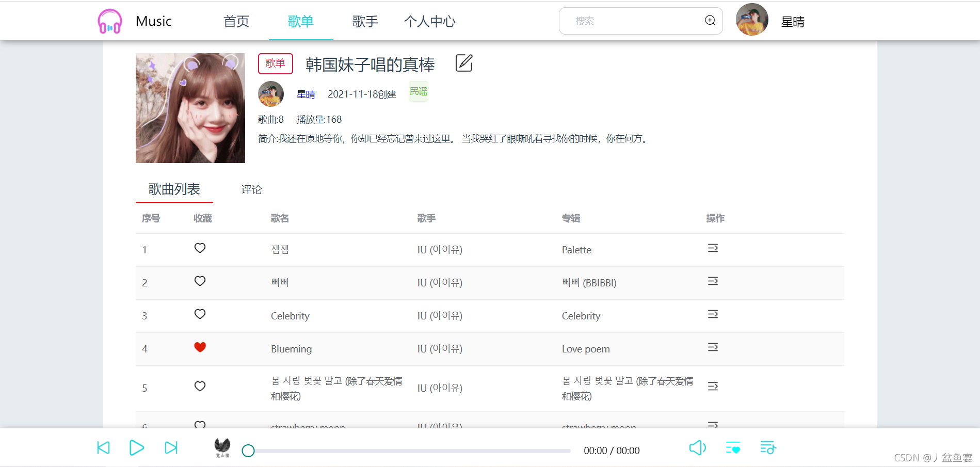Edit playlist with the pencil icon

point(464,63)
